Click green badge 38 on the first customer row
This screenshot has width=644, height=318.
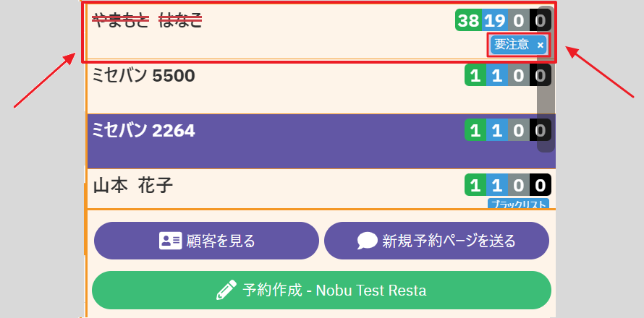(469, 20)
